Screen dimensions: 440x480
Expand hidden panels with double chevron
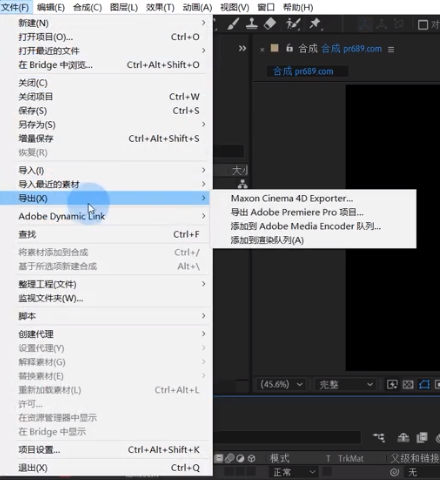coord(242,49)
